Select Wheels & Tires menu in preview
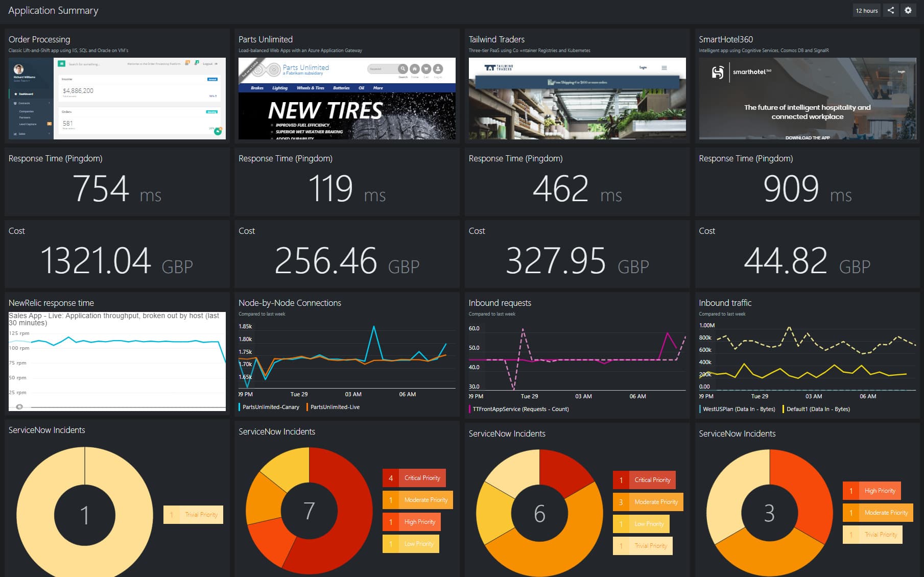The height and width of the screenshot is (577, 924). coord(311,88)
